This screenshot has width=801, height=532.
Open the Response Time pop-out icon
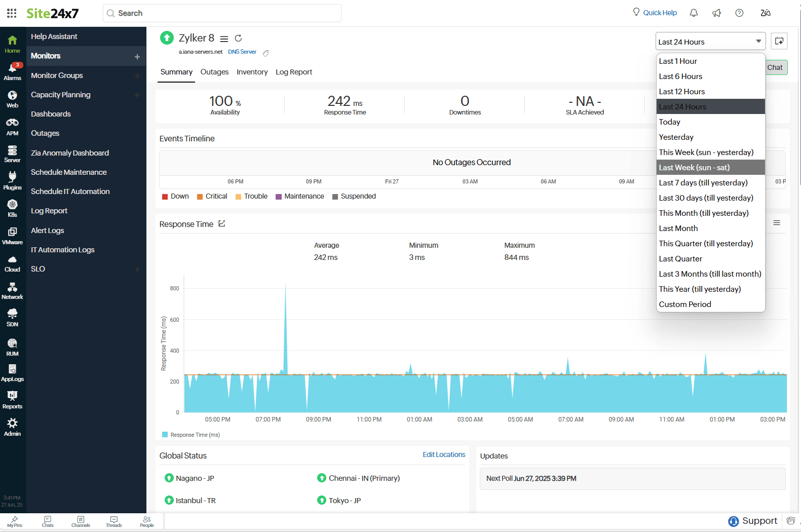click(x=221, y=224)
